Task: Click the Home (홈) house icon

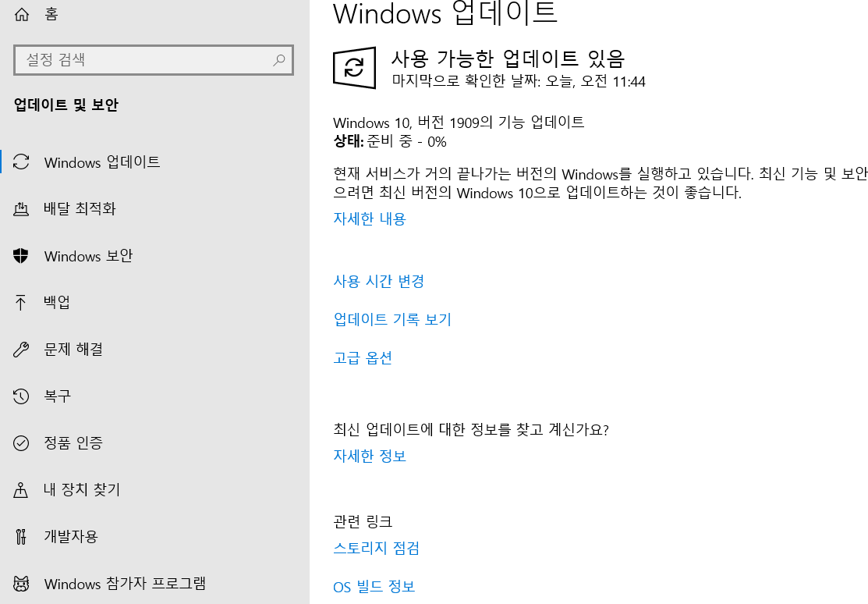Action: click(x=22, y=14)
